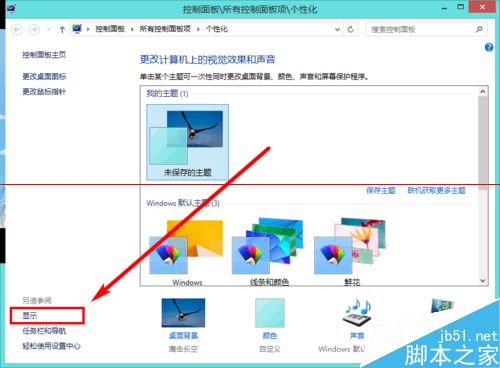The height and width of the screenshot is (368, 500).
Task: Click the magnifier search icon
Action: [x=479, y=29]
